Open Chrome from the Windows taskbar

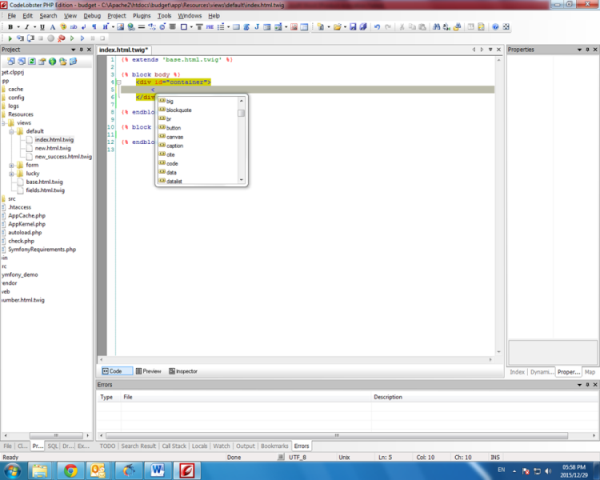pyautogui.click(x=70, y=468)
